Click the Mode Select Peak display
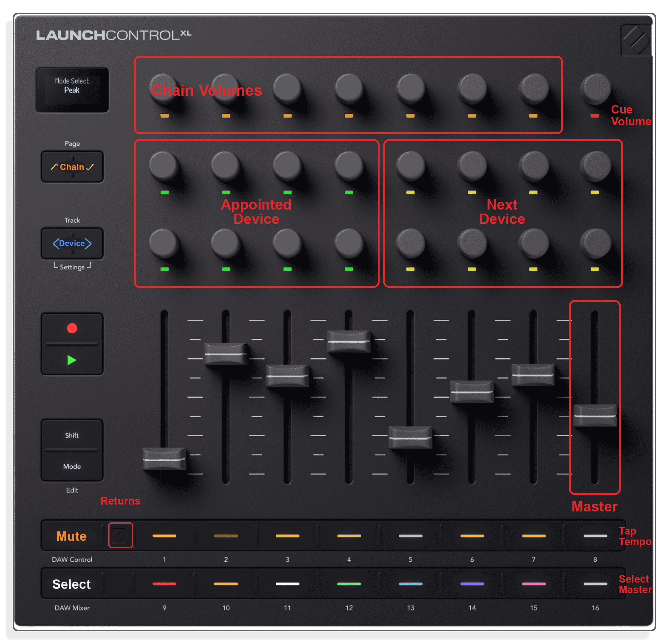Viewport: 669px width, 644px height. [72, 90]
